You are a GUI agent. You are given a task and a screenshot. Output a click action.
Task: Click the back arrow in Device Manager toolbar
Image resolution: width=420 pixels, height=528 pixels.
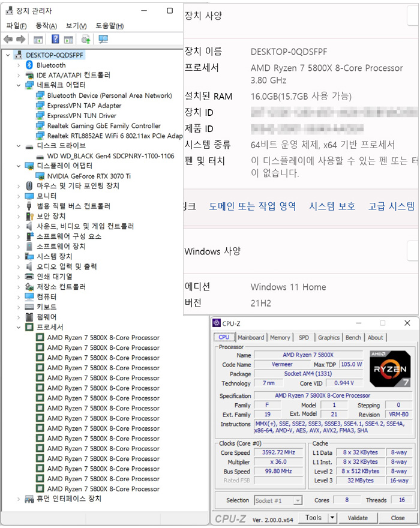pos(8,40)
